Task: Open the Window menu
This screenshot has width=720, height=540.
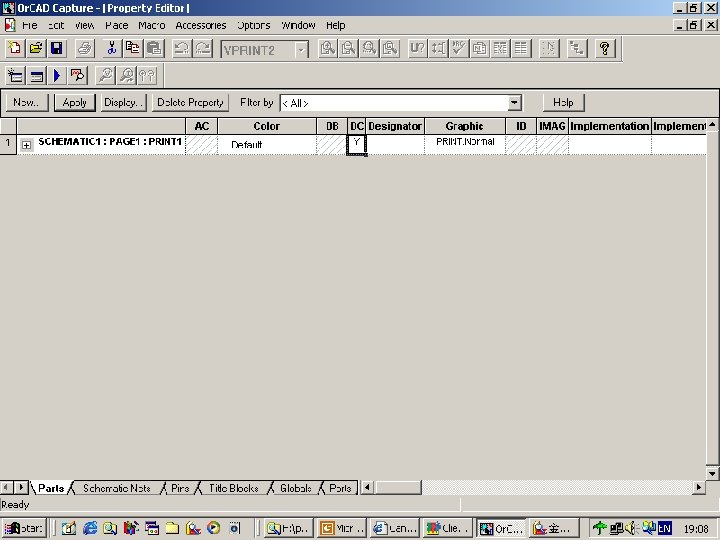Action: pyautogui.click(x=298, y=25)
